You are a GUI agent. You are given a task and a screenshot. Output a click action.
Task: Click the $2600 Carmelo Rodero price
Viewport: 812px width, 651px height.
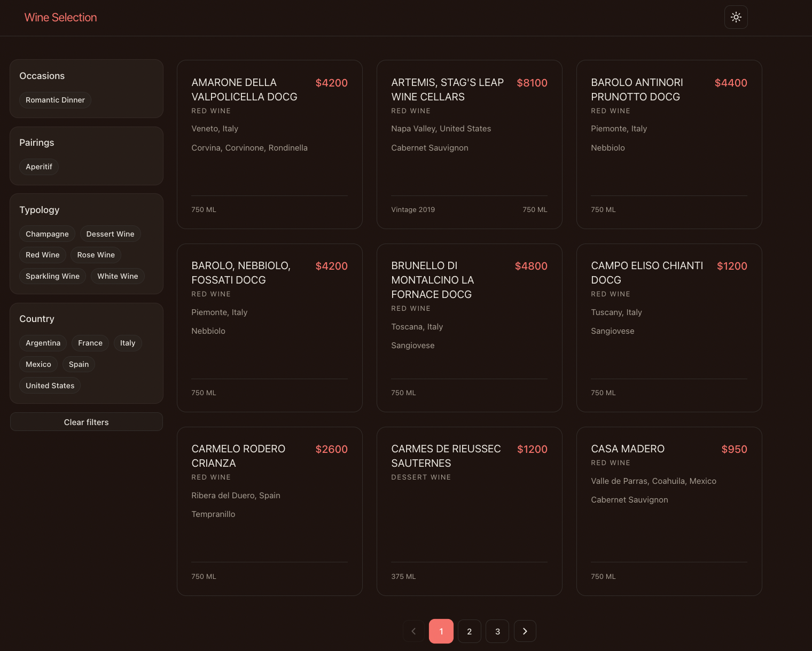pos(331,449)
